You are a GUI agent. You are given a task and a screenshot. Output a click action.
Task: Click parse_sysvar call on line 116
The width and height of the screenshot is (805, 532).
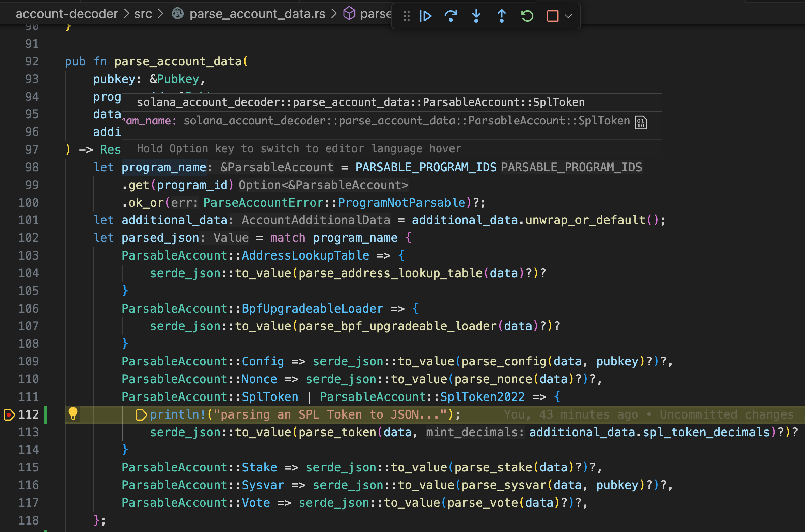tap(504, 485)
